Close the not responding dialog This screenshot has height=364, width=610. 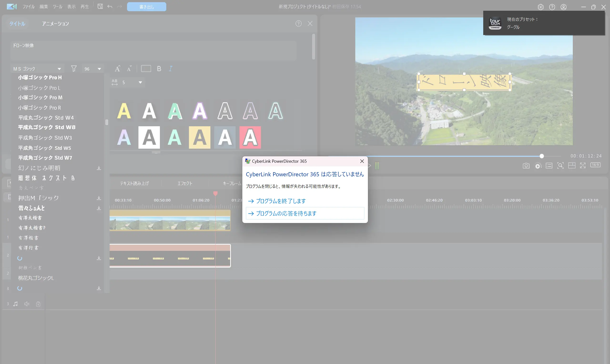pos(362,161)
